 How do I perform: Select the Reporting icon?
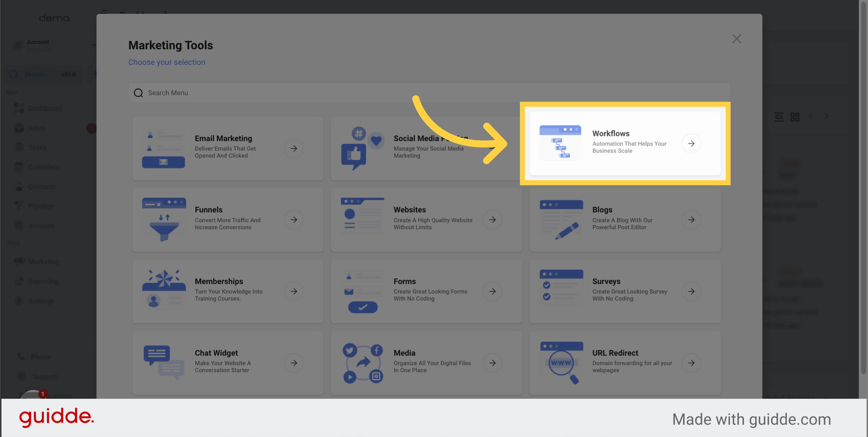click(x=19, y=281)
